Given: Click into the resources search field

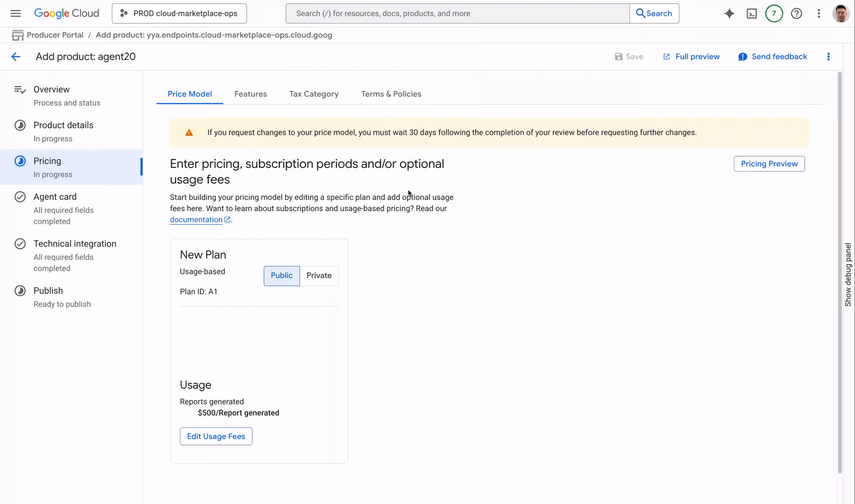Looking at the screenshot, I should (x=457, y=14).
